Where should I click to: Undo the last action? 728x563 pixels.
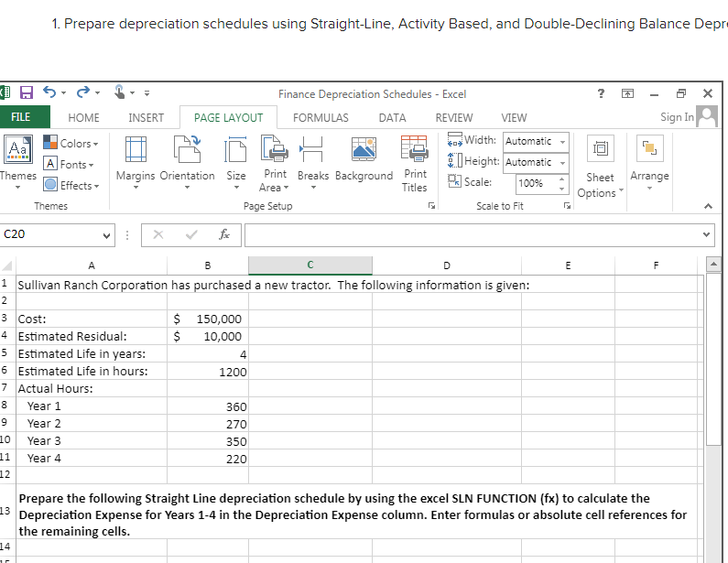[x=49, y=92]
